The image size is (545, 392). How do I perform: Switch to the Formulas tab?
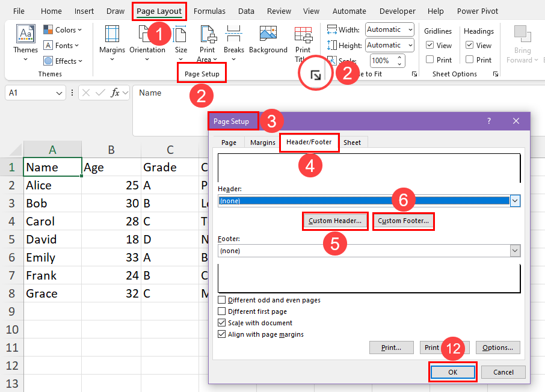(x=209, y=11)
